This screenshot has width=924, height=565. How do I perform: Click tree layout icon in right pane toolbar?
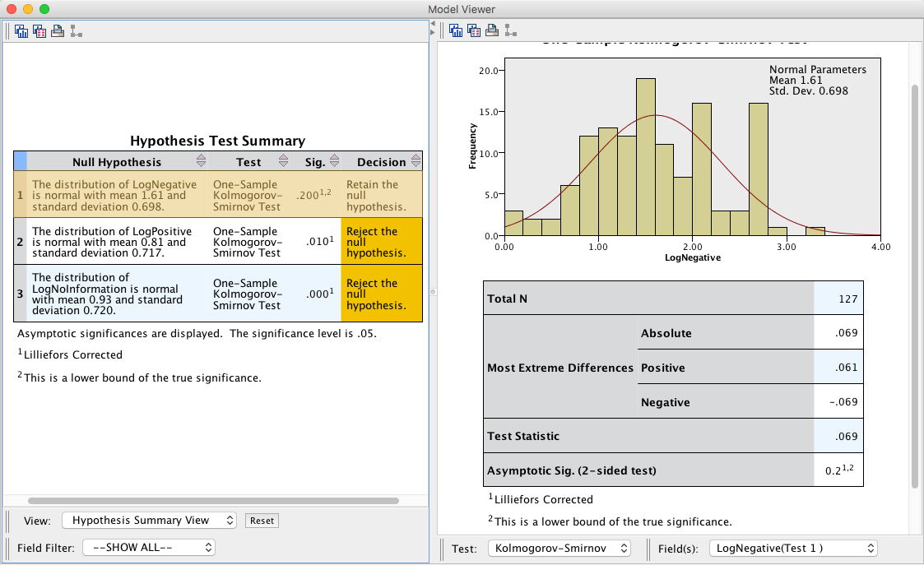(510, 31)
